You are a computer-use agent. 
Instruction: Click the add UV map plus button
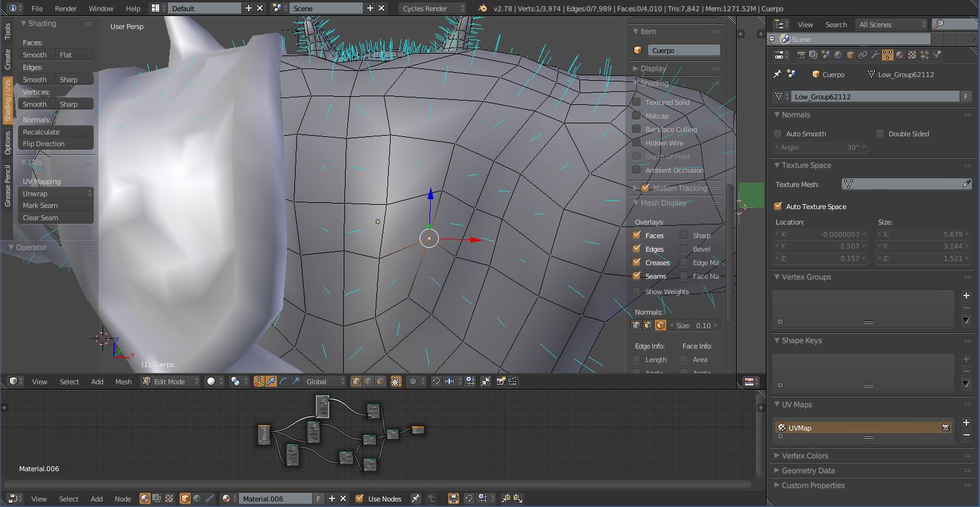[x=966, y=422]
